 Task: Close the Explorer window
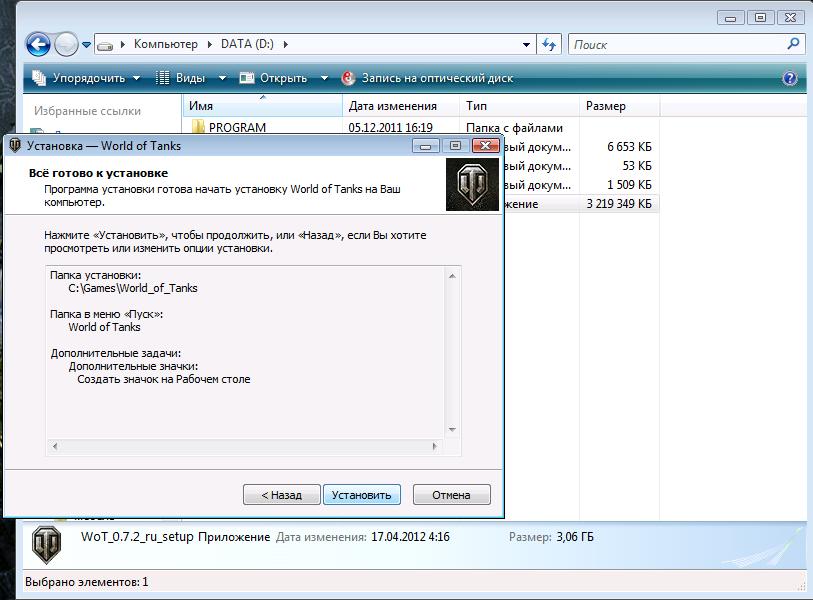point(791,18)
